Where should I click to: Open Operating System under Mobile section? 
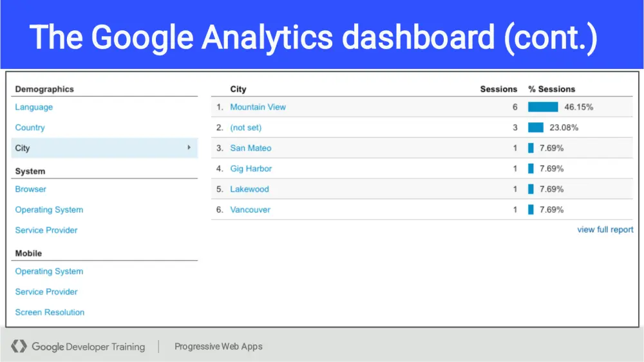(x=49, y=271)
